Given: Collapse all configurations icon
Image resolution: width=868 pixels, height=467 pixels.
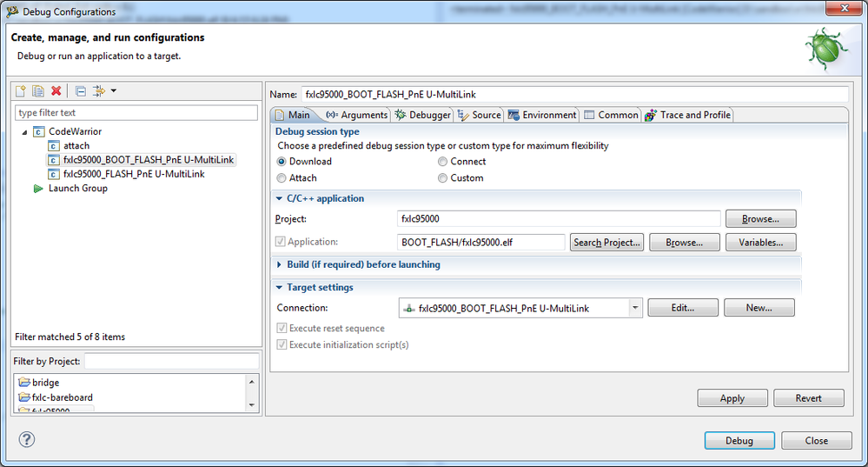Looking at the screenshot, I should click(81, 90).
